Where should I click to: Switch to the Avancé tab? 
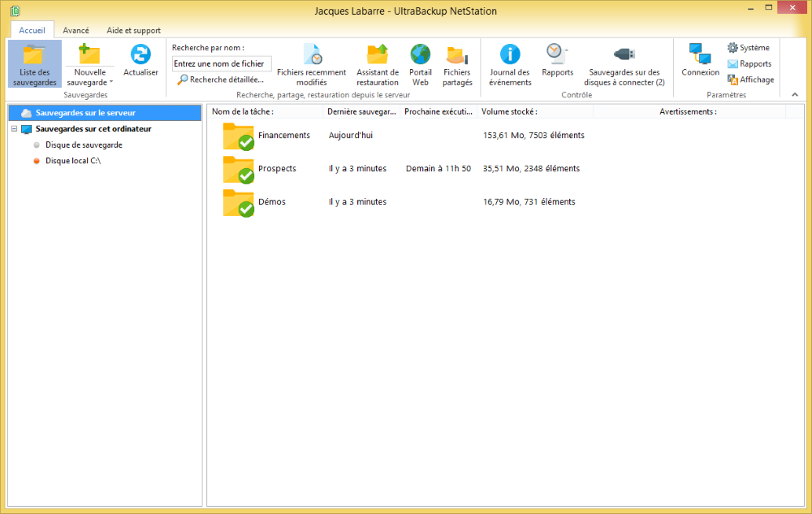(x=76, y=30)
